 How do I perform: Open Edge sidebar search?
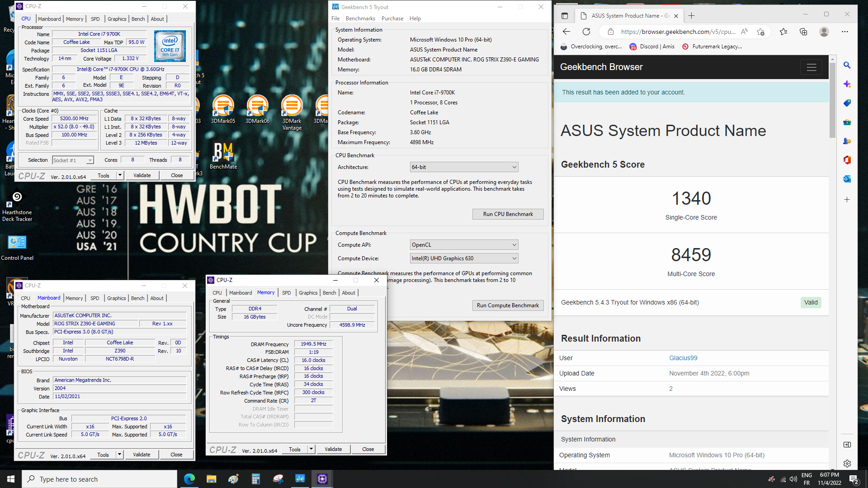[847, 65]
